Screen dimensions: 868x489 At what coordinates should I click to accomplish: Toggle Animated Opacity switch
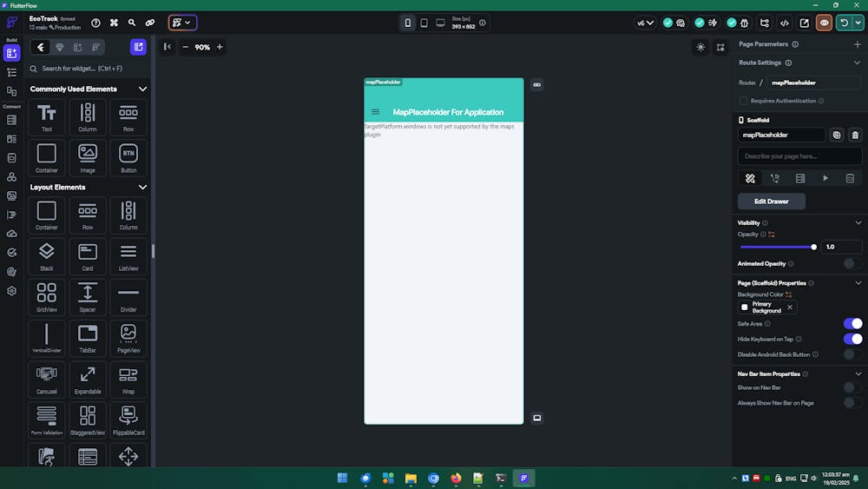point(852,263)
